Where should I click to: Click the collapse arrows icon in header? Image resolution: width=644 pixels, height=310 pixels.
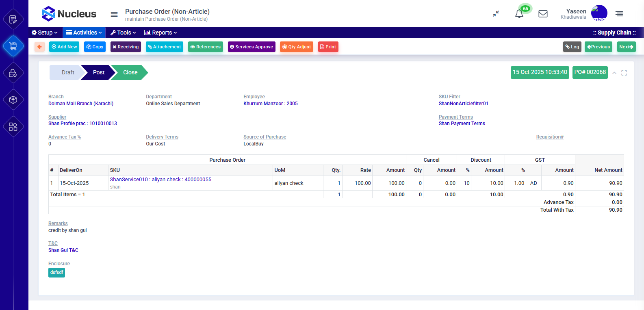(496, 14)
